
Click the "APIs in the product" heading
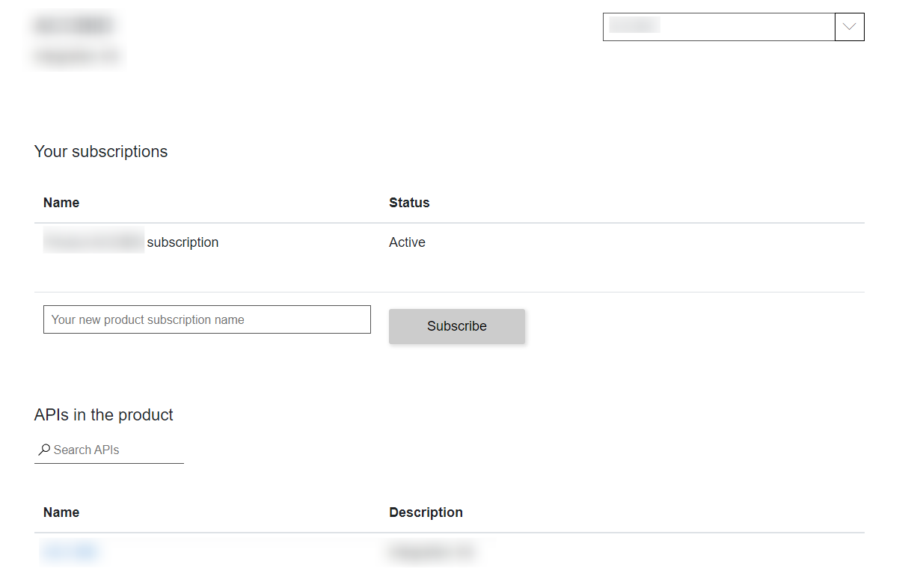pyautogui.click(x=104, y=415)
